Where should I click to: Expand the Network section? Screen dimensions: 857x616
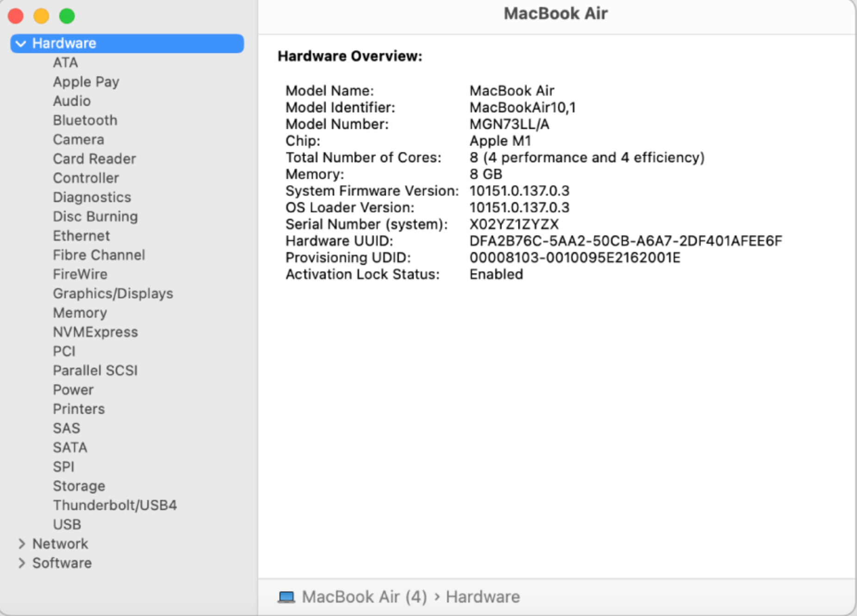[21, 543]
